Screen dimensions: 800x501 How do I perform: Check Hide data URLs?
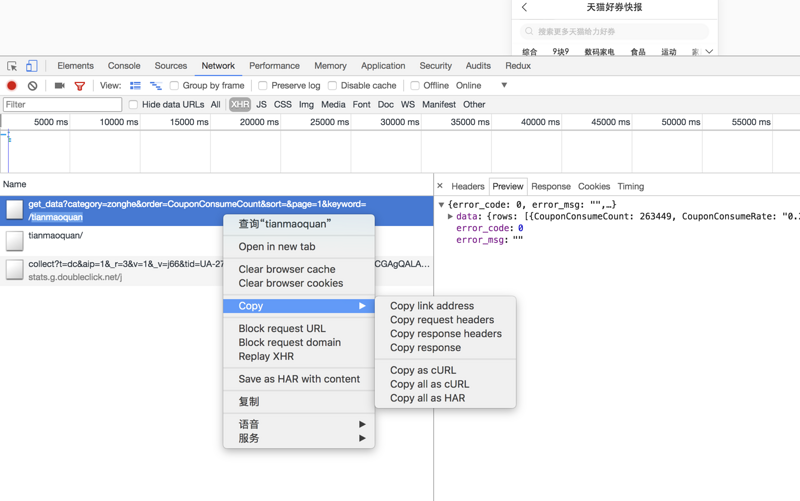(133, 105)
